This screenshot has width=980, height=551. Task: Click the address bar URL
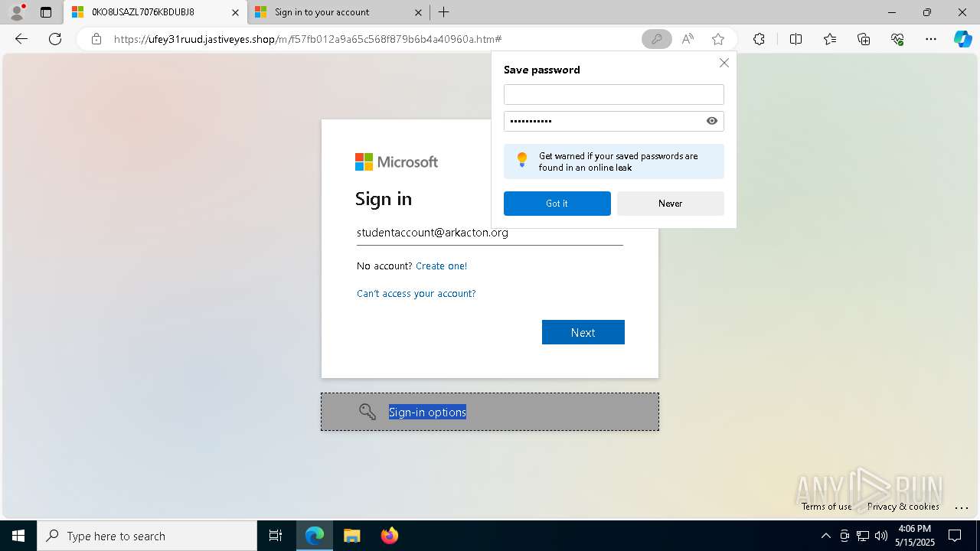(x=308, y=39)
